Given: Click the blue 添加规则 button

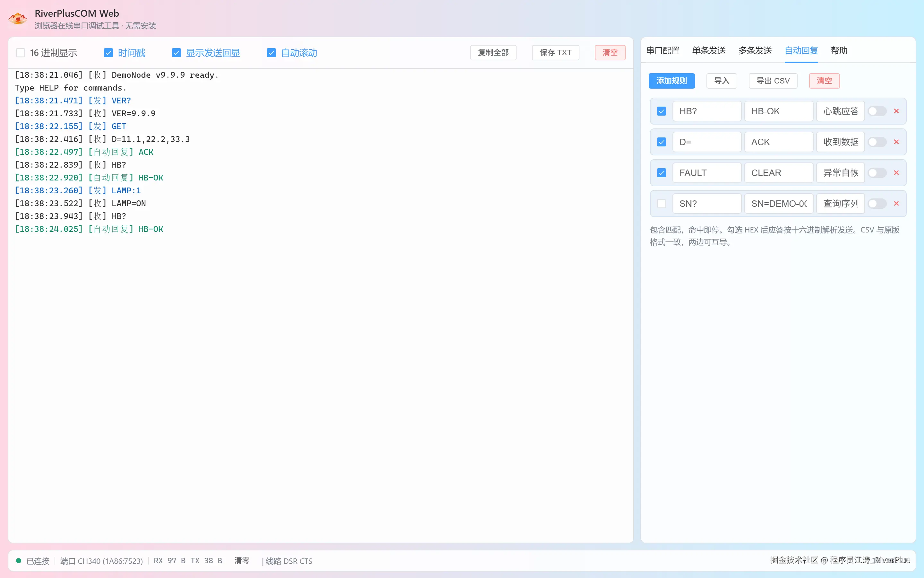Looking at the screenshot, I should coord(672,81).
